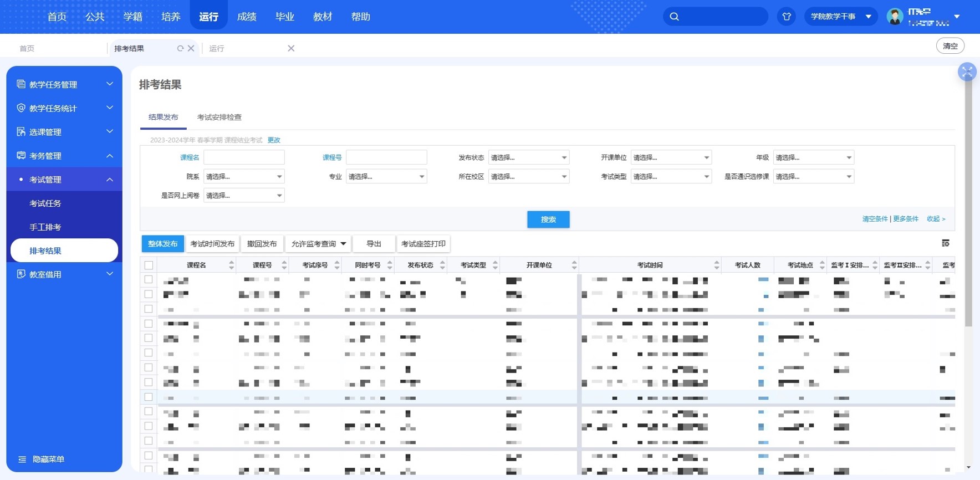Image resolution: width=980 pixels, height=480 pixels.
Task: Sort by 同时考号 column arrows
Action: point(390,265)
